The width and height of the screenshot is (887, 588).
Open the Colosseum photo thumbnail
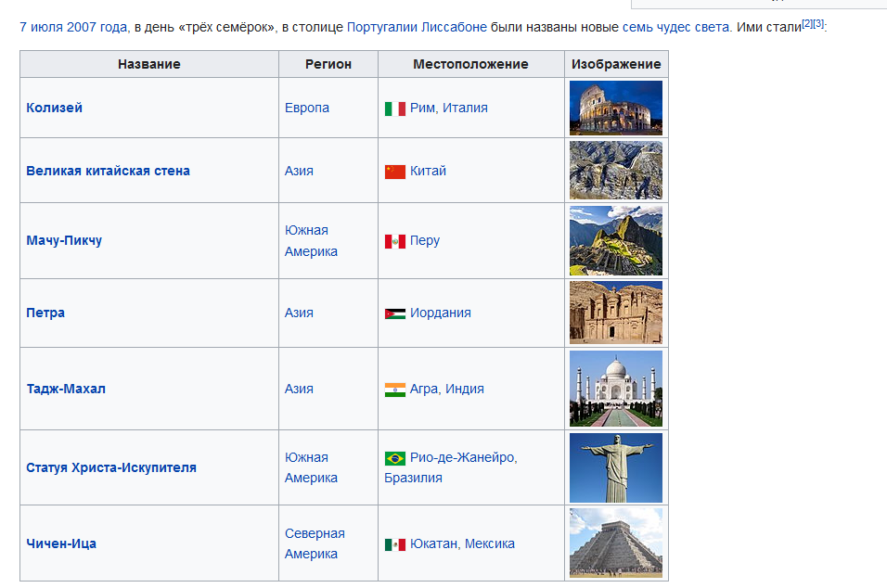[x=615, y=108]
